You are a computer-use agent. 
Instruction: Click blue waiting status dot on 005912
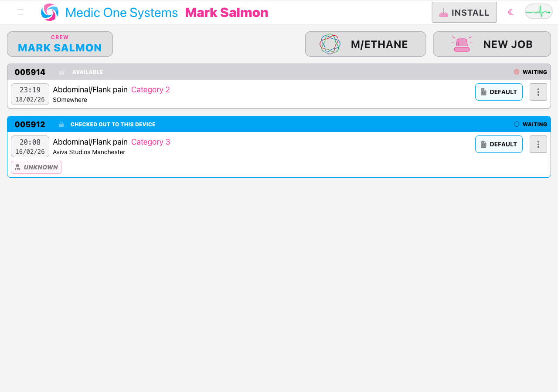point(517,125)
